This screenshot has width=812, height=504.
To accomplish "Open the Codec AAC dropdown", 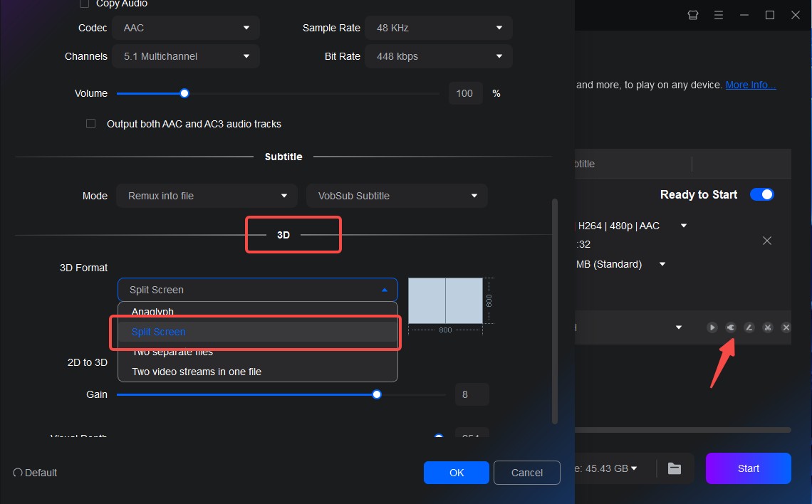I will (186, 28).
